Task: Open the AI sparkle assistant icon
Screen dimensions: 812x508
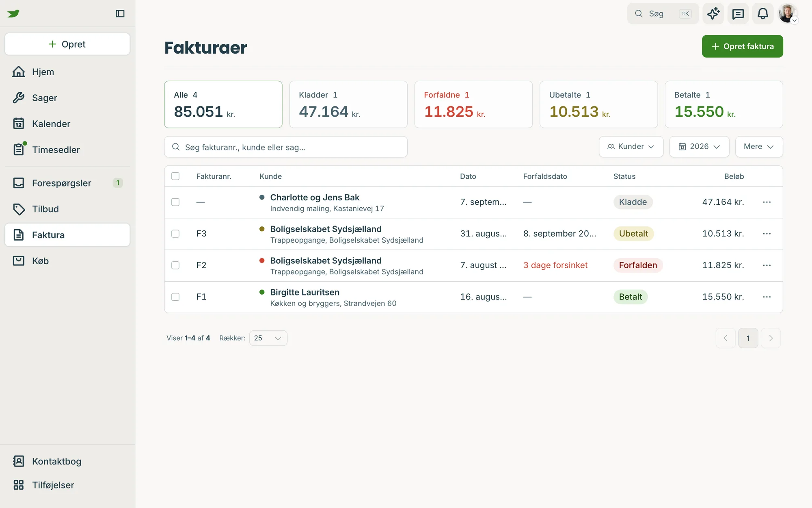Action: point(713,13)
